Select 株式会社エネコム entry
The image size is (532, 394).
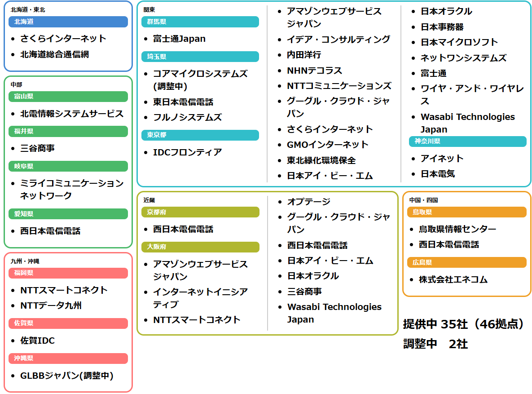pyautogui.click(x=453, y=280)
